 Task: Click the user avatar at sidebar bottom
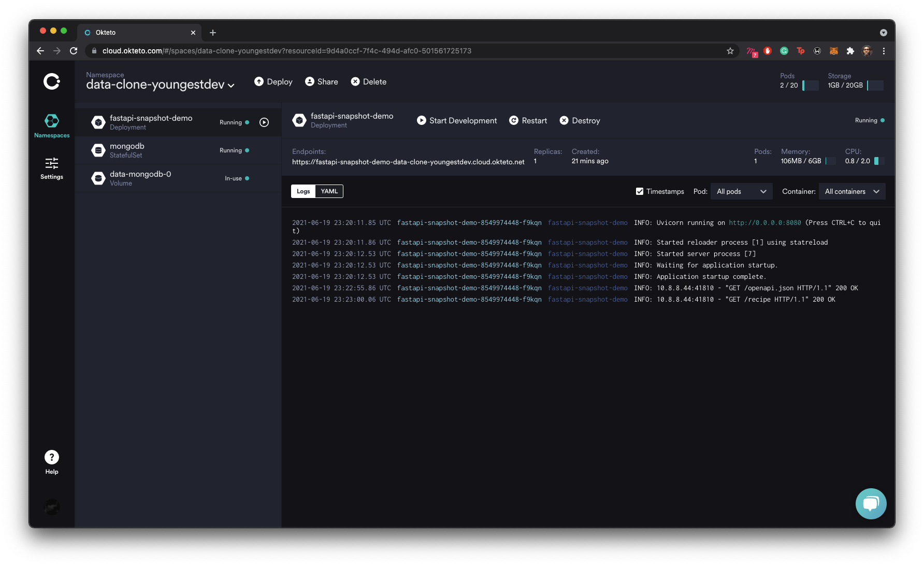pos(52,506)
